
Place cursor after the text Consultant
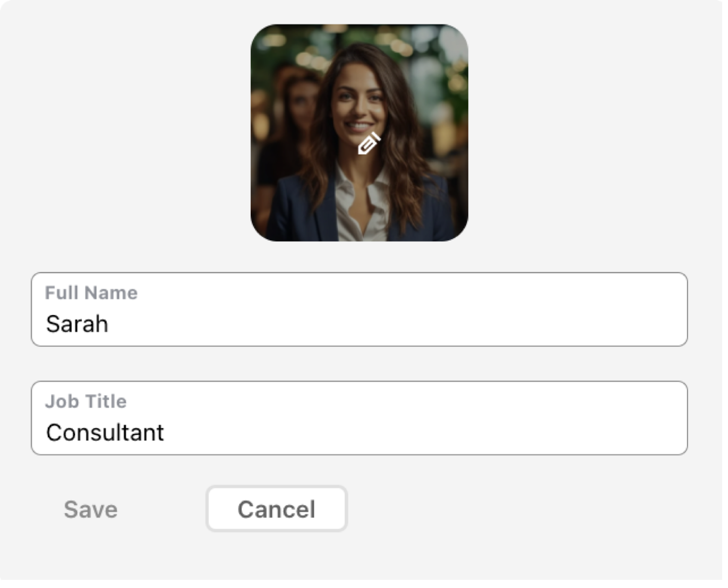point(165,432)
